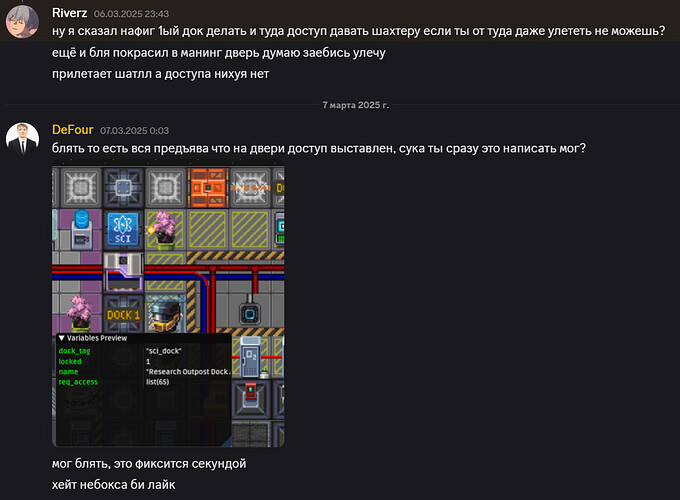Click the "sci_dock" value
The image size is (680, 500).
[163, 351]
